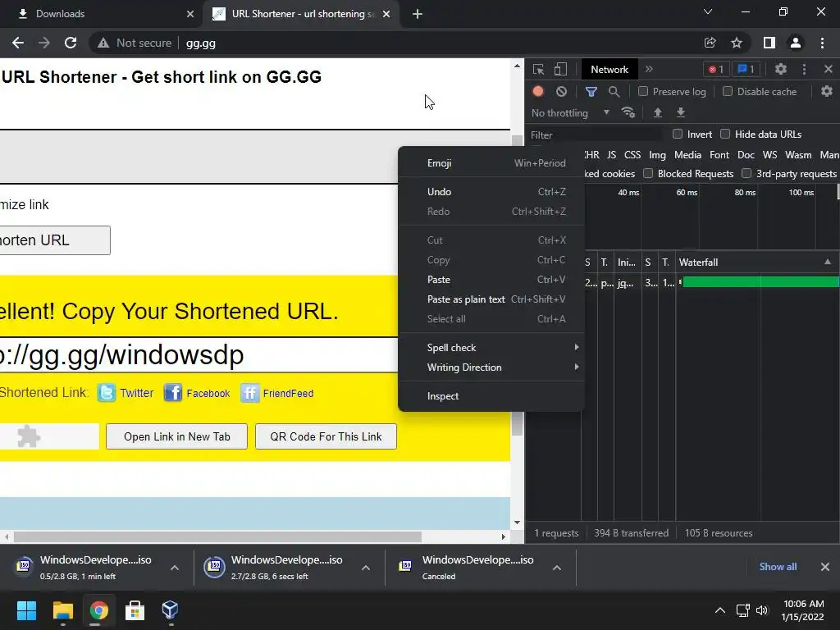Select the Network tab in DevTools
840x630 pixels.
pos(609,69)
